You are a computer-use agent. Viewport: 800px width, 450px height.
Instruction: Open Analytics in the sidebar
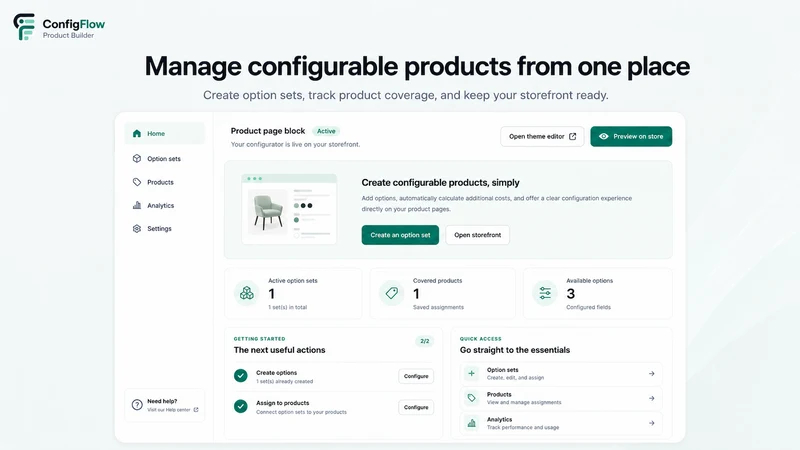click(164, 206)
